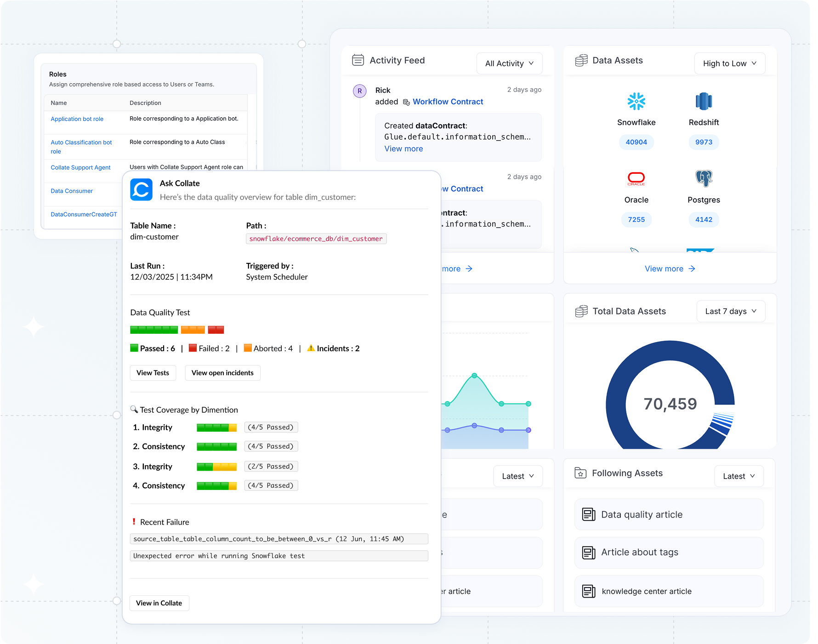Screen dimensions: 818x644
Task: Click the Redshift database icon
Action: coord(704,102)
